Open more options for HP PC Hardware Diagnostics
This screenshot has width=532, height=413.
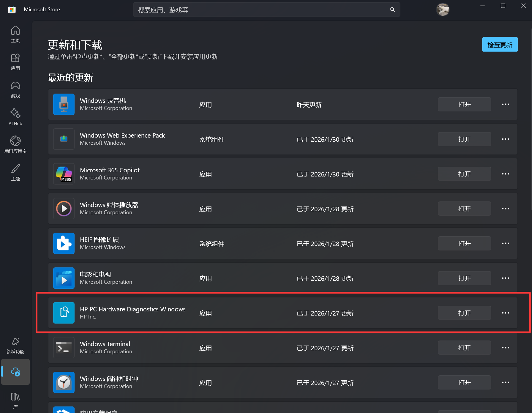(505, 313)
